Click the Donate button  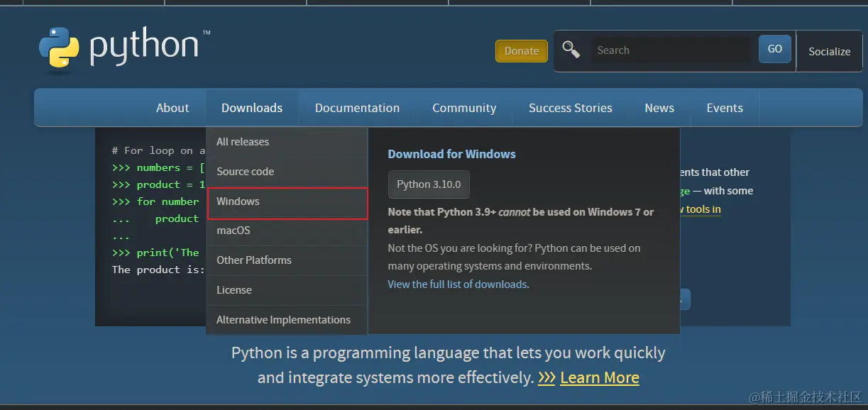point(522,51)
